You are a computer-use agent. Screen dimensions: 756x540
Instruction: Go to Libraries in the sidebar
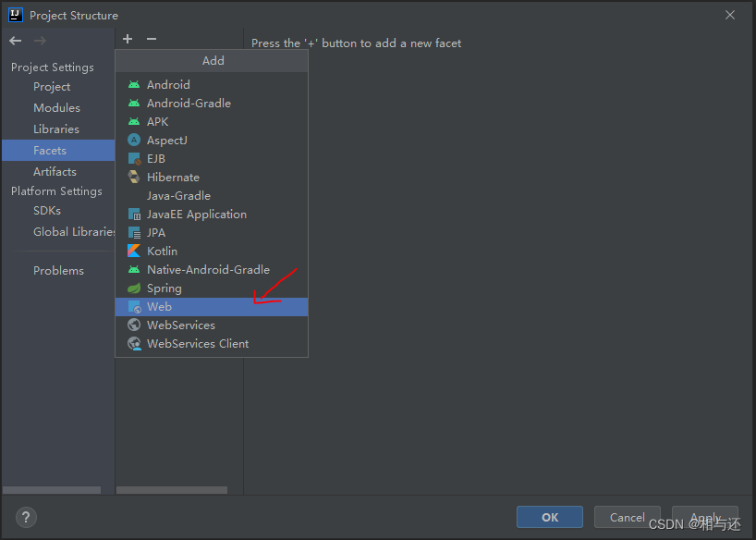pos(58,129)
